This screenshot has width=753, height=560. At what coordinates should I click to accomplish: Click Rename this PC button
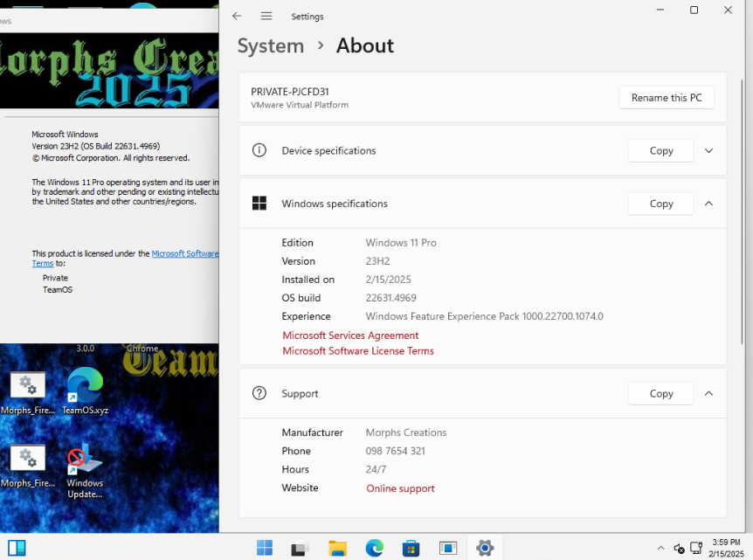[667, 98]
